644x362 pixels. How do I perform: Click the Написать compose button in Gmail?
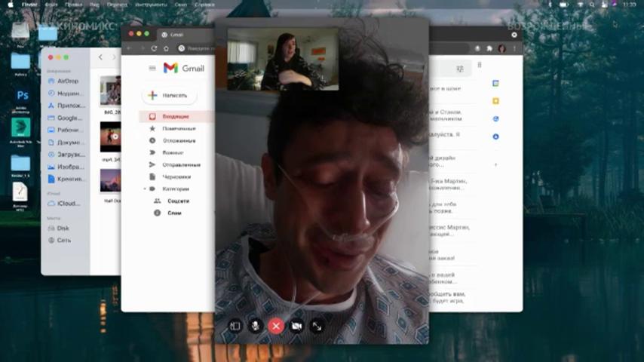tap(169, 95)
